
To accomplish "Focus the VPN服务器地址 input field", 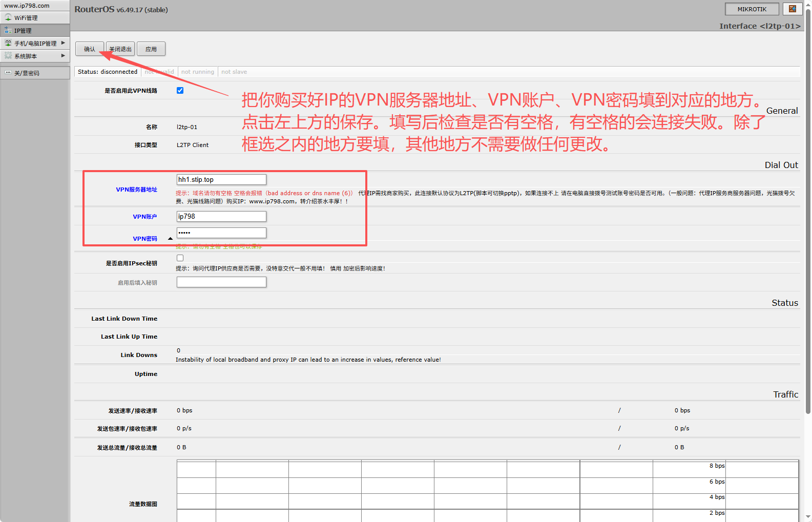I will coord(221,179).
